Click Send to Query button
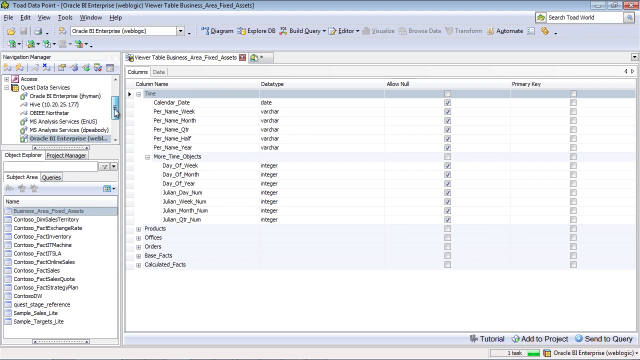Image resolution: width=640 pixels, height=360 pixels. (604, 339)
